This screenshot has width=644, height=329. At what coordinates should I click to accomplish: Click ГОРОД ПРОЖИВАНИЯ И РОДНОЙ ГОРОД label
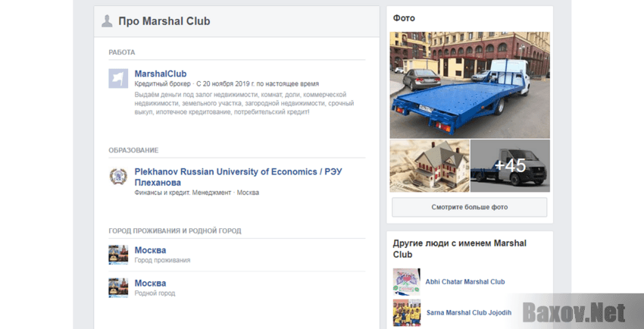[x=175, y=231]
